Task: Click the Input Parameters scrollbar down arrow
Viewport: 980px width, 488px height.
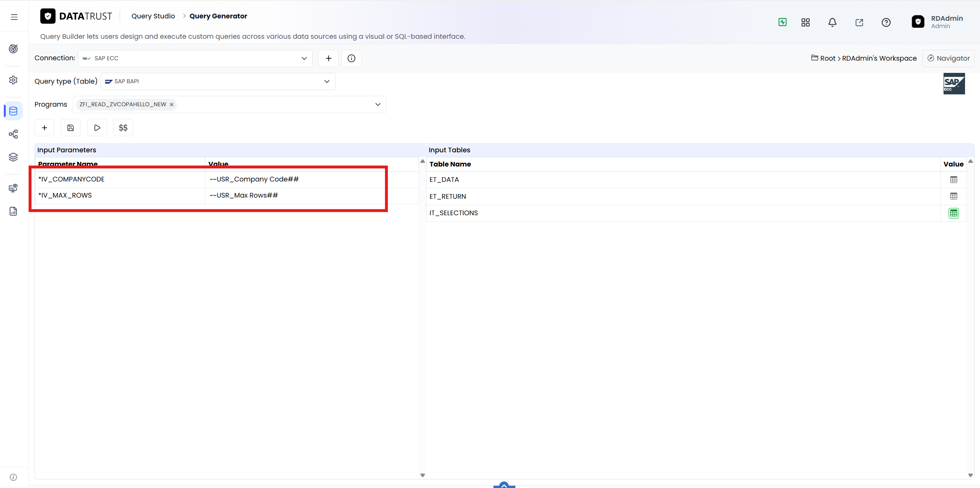Action: (422, 475)
